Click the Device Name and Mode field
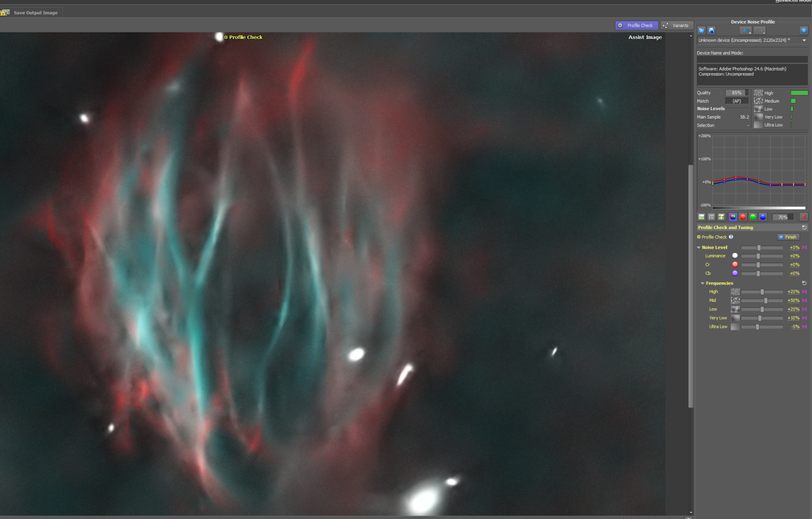Viewport: 812px width, 519px height. pos(752,59)
